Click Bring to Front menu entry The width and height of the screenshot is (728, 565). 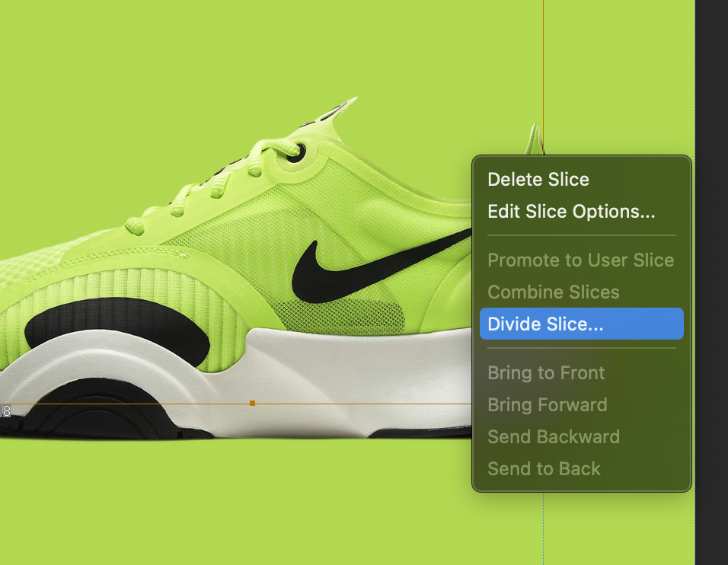pyautogui.click(x=581, y=373)
